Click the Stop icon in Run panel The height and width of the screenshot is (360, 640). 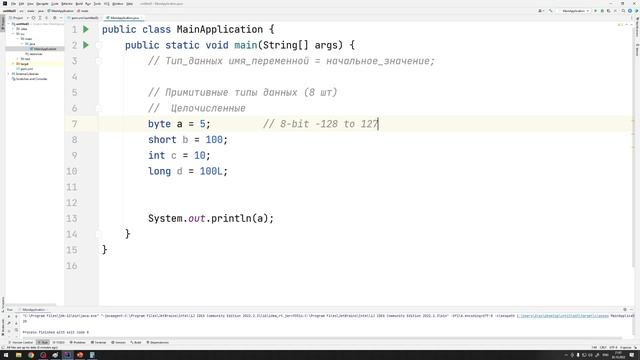[x=9, y=330]
